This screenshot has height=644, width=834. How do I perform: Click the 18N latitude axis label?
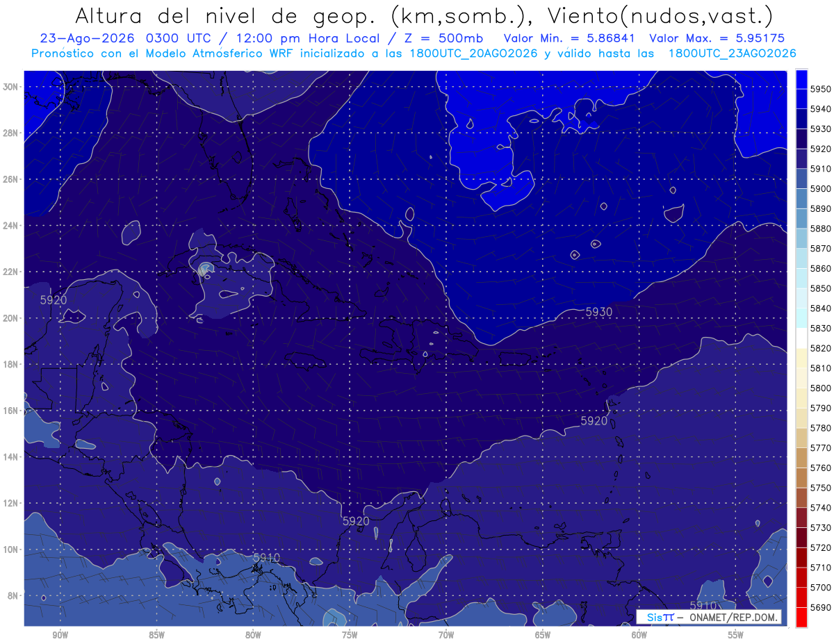pyautogui.click(x=10, y=365)
